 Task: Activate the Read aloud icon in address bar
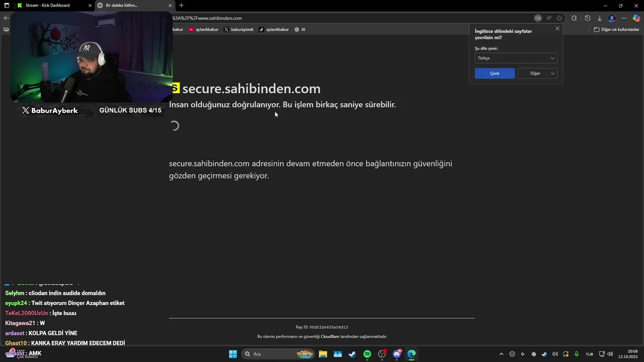click(x=549, y=18)
